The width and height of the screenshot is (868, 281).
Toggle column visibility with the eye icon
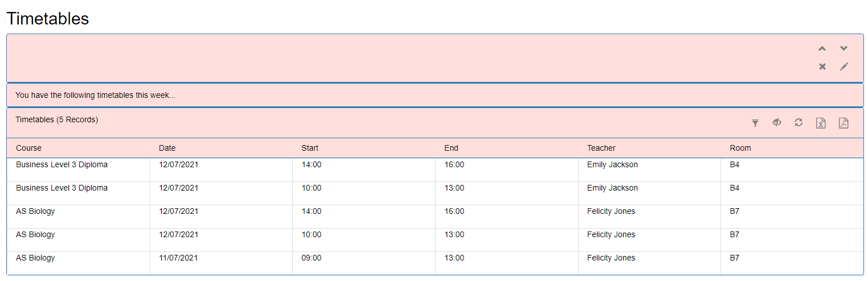point(777,122)
